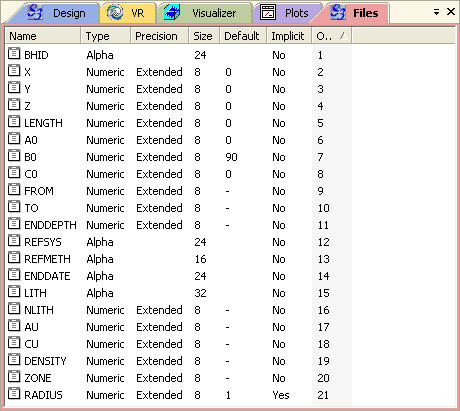Open the VR tab

pos(127,13)
